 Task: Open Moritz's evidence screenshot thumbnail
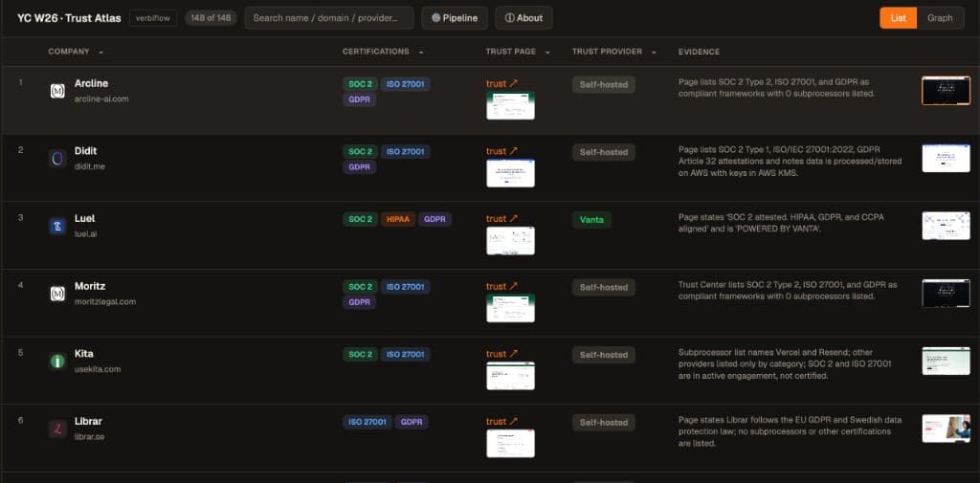(946, 293)
